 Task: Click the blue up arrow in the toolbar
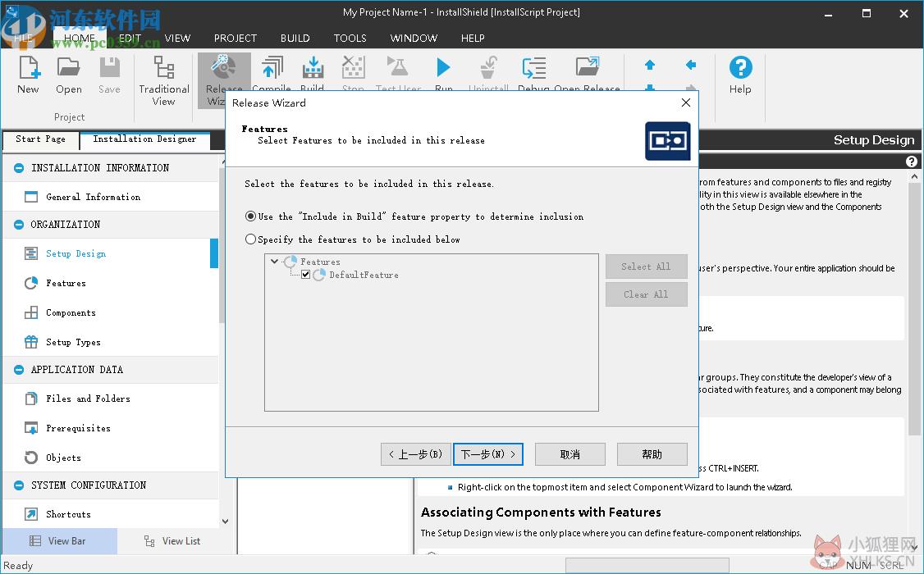point(649,65)
